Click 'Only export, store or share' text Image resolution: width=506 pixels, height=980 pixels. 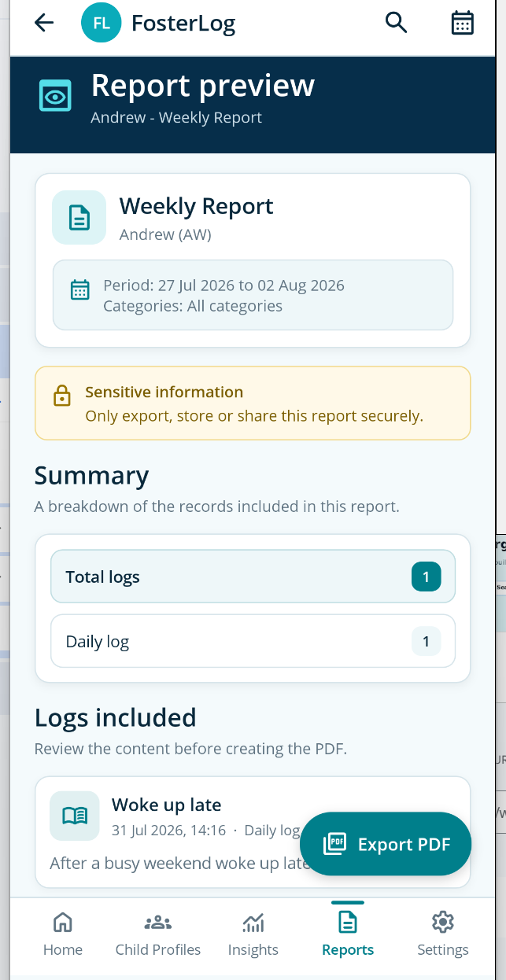click(x=254, y=416)
